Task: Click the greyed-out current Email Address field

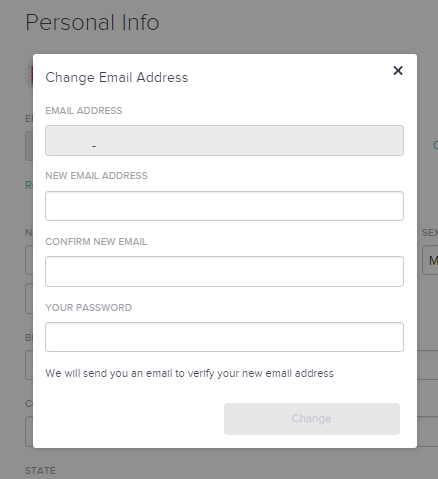Action: click(224, 140)
